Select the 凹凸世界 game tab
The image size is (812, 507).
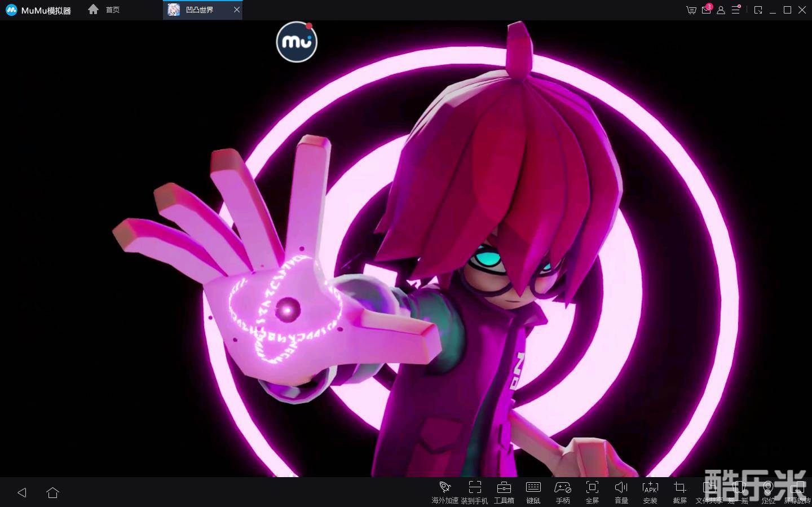point(199,10)
